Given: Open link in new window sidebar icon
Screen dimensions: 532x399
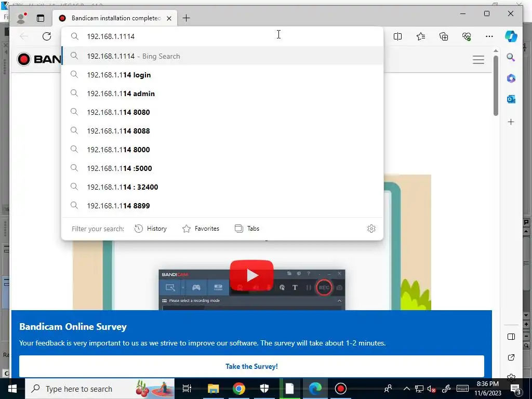Looking at the screenshot, I should [x=511, y=357].
